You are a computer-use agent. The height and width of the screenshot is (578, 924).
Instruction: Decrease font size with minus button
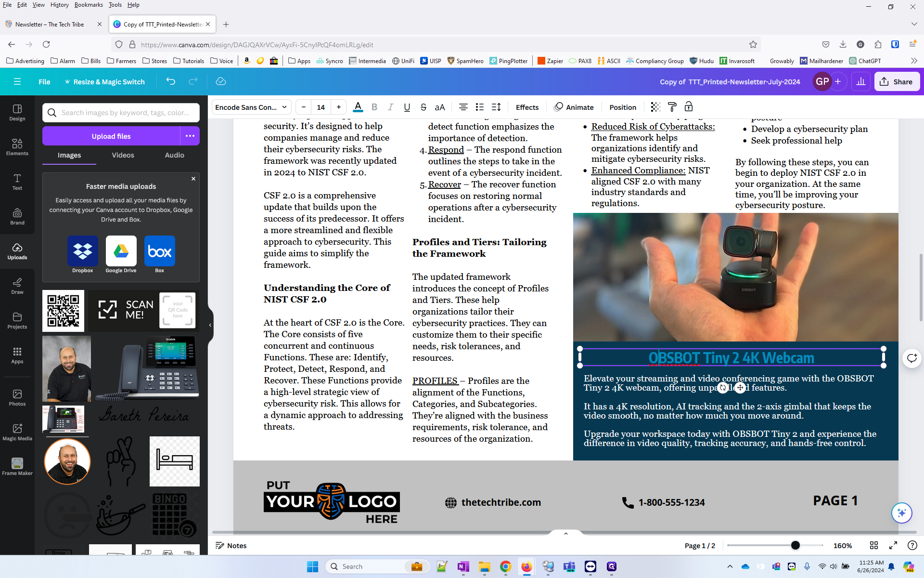(x=304, y=107)
